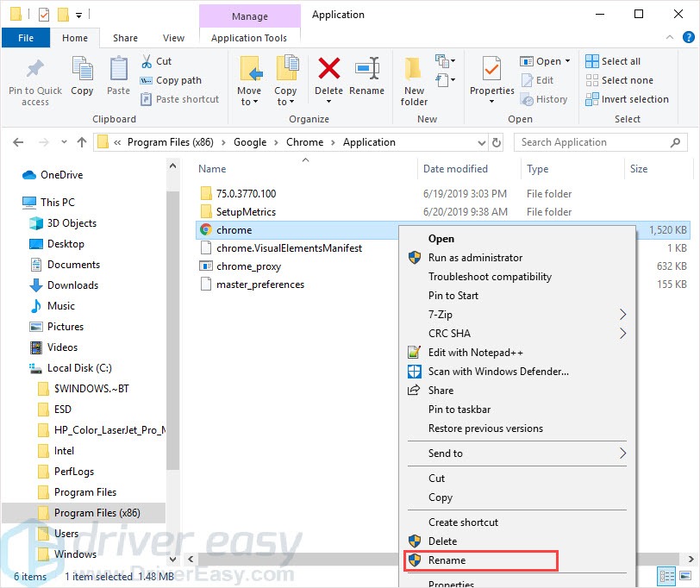Select the 75.0.3770.100 folder
The height and width of the screenshot is (588, 700).
(x=246, y=194)
